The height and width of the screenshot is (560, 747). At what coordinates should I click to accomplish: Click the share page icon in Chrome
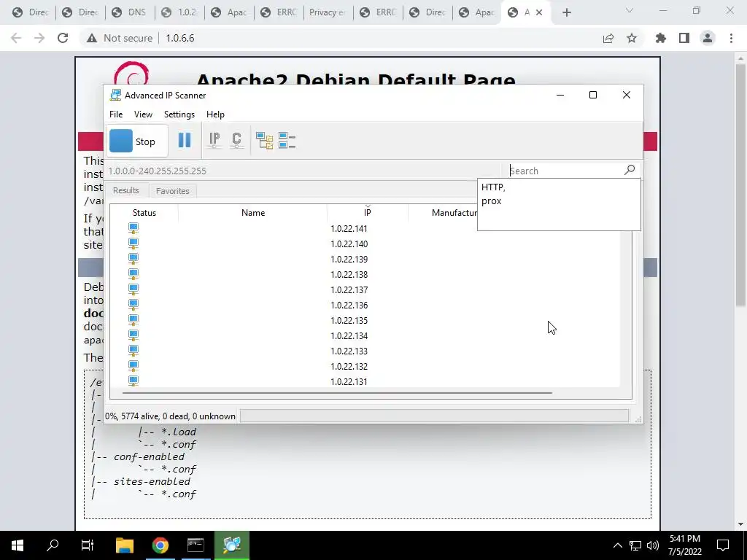pyautogui.click(x=608, y=38)
